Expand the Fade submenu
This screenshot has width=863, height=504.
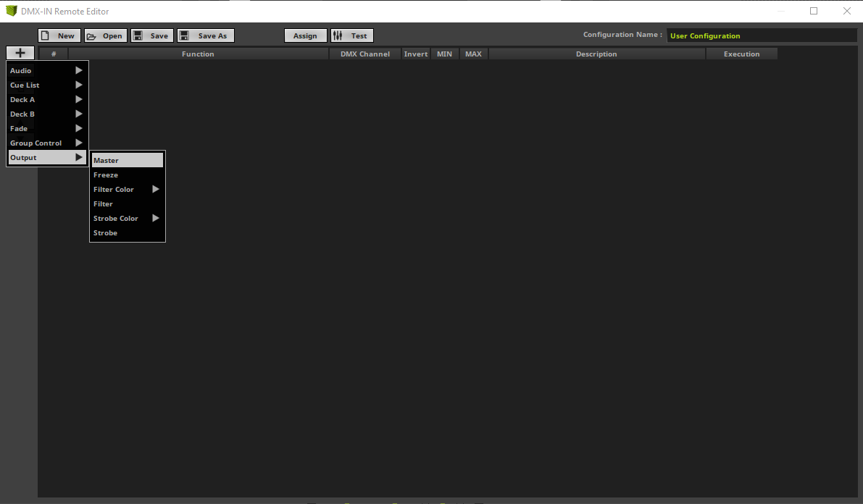click(46, 128)
